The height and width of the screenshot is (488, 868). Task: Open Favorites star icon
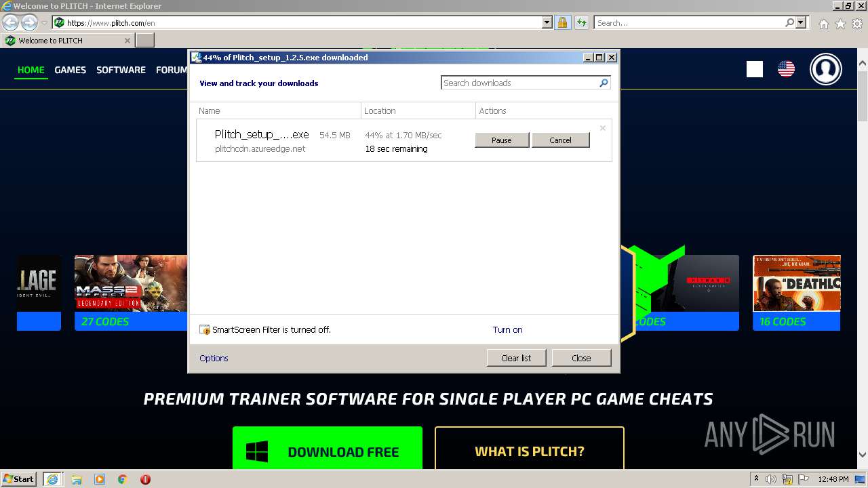click(840, 24)
